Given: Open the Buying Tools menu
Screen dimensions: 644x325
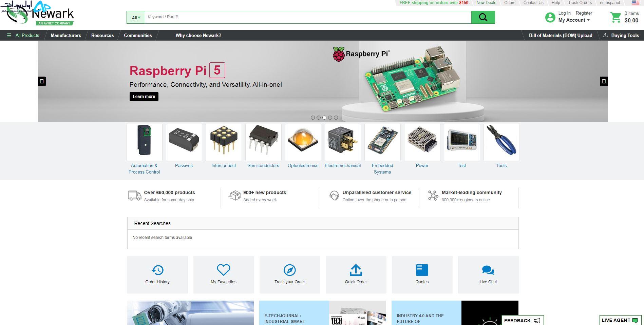Looking at the screenshot, I should coord(621,35).
